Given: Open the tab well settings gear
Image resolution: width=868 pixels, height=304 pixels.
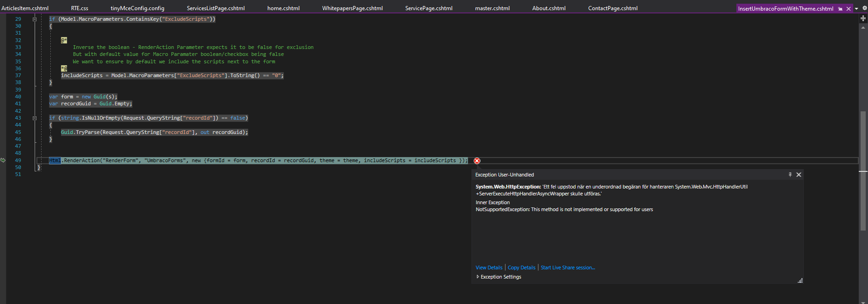Looking at the screenshot, I should click(865, 8).
